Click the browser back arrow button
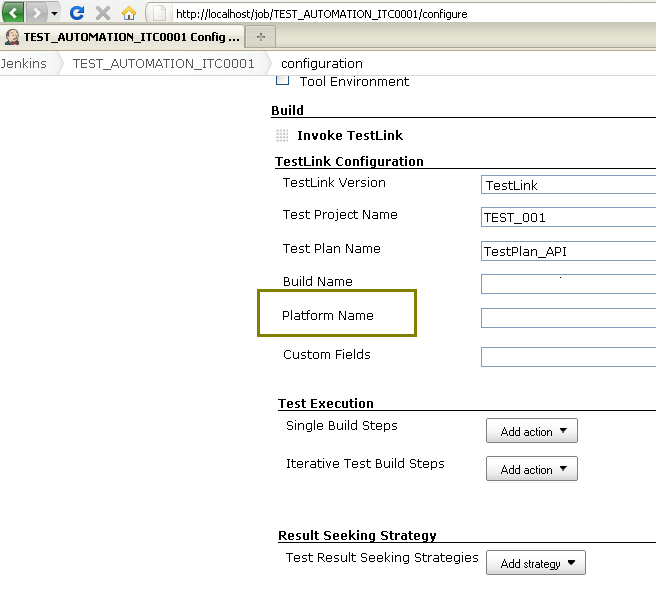The height and width of the screenshot is (607, 656). click(13, 13)
